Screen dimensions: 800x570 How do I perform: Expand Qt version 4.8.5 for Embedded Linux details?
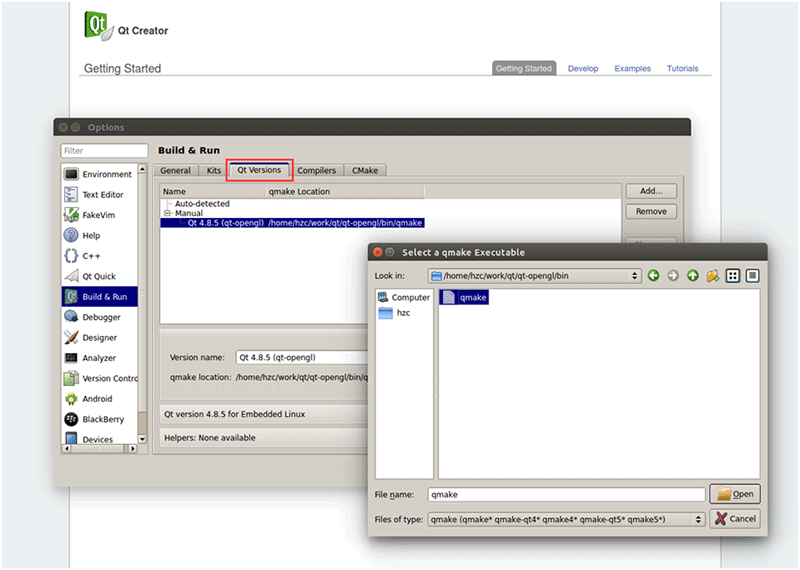264,414
